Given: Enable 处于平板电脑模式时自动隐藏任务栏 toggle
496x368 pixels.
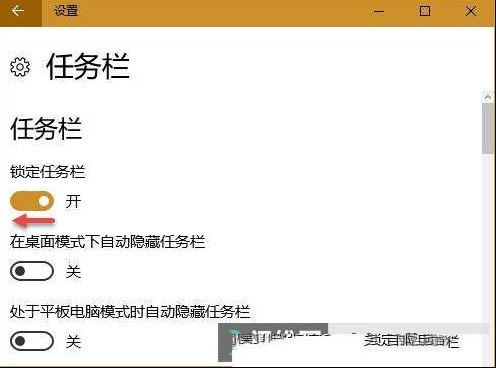Looking at the screenshot, I should [x=32, y=341].
